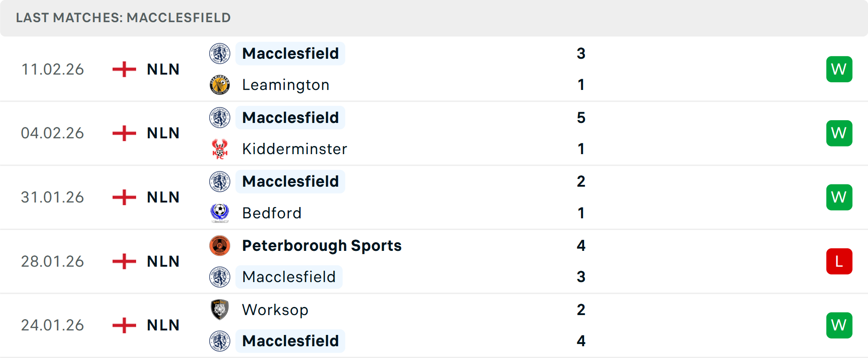
Task: Select the 31.01.26 match date
Action: point(52,198)
